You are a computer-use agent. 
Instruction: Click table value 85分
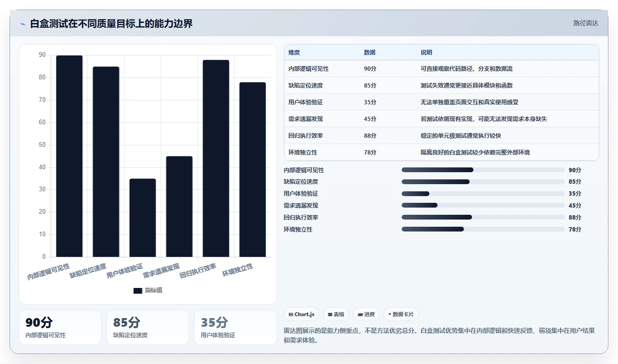click(x=370, y=86)
